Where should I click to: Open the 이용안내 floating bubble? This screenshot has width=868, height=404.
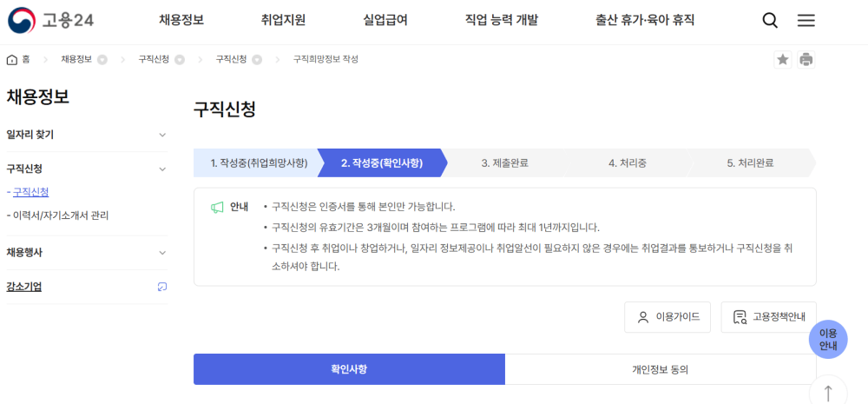[828, 340]
